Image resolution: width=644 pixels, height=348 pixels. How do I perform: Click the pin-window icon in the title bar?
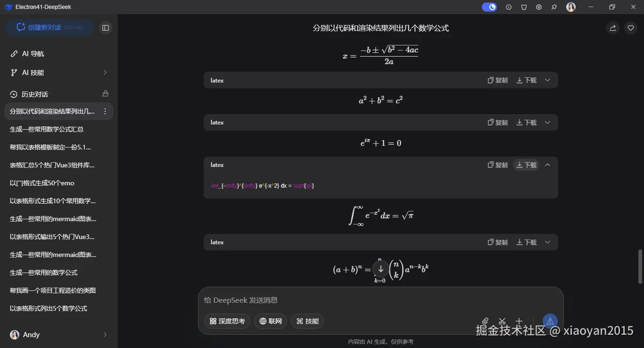(554, 7)
